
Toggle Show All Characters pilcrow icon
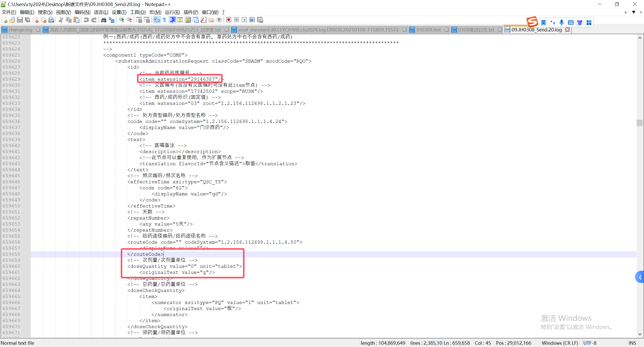tap(164, 20)
